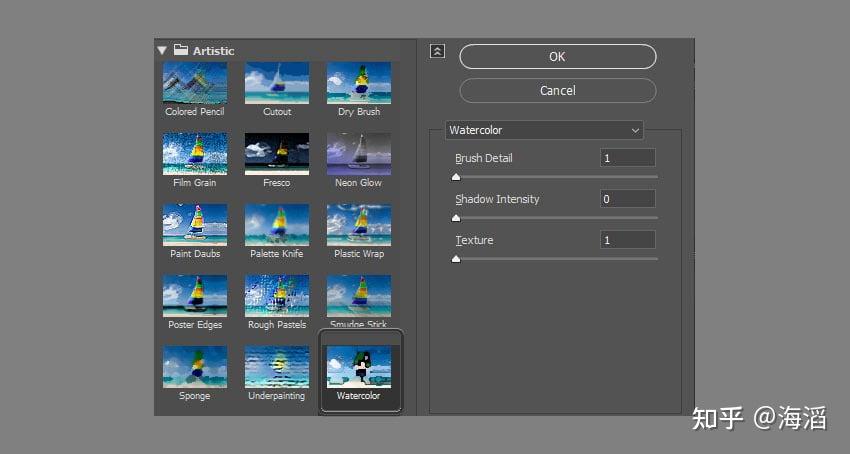Pick the Rough Pastels filter thumbnail
Screen dimensions: 850x454
tap(277, 296)
